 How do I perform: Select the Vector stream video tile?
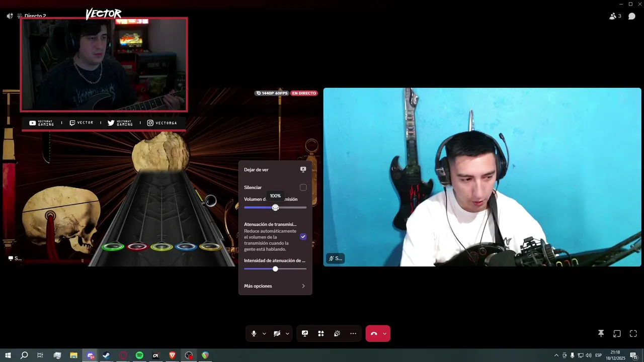pos(162,177)
